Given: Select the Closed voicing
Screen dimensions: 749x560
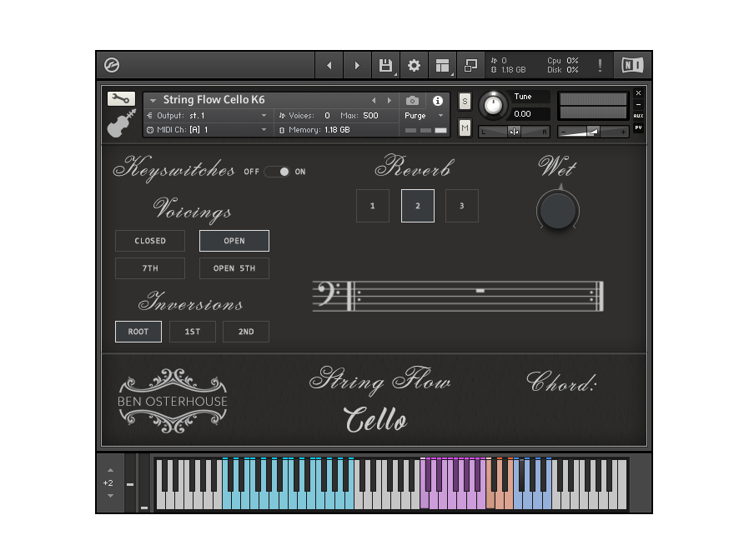Looking at the screenshot, I should pyautogui.click(x=150, y=241).
